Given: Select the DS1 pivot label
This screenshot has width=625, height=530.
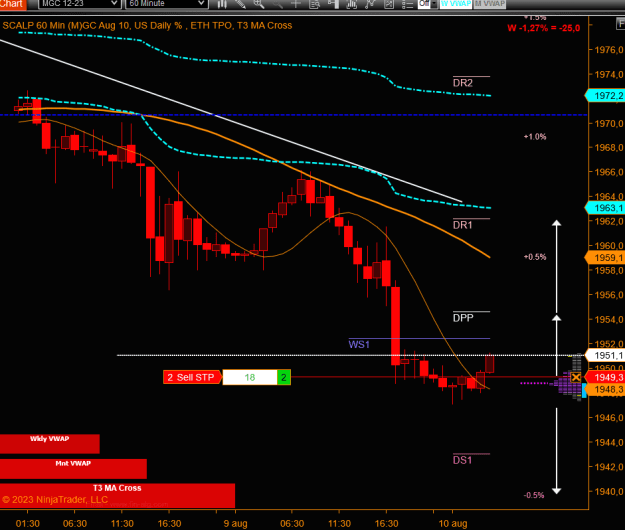Looking at the screenshot, I should point(462,460).
